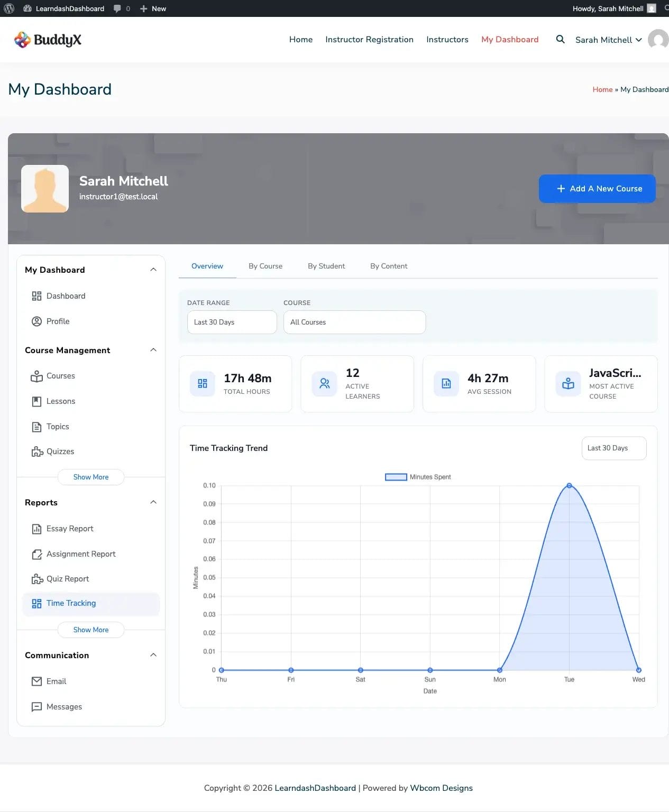The height and width of the screenshot is (812, 669).
Task: Click Show More under Course Management
Action: 91,477
